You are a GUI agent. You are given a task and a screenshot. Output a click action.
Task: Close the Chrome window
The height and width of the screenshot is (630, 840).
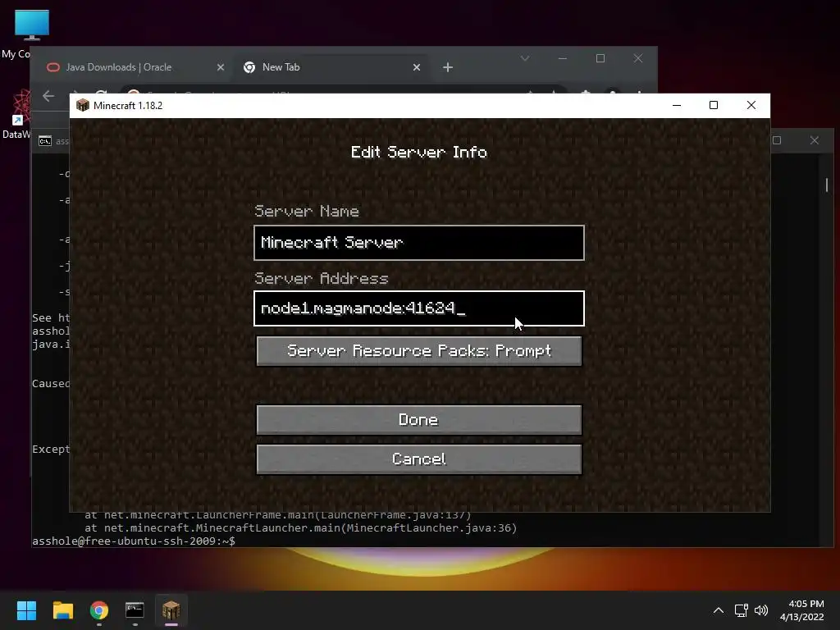click(x=638, y=58)
